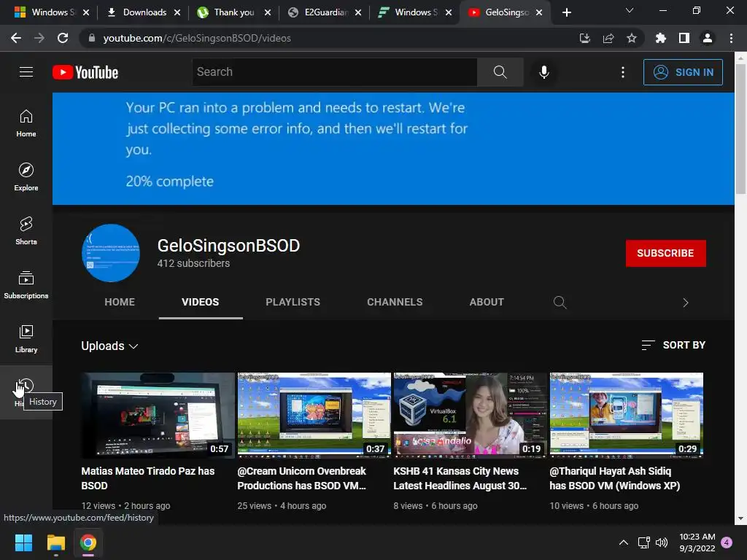Screen dimensions: 747x560
Task: Open the Sort By menu
Action: (673, 345)
